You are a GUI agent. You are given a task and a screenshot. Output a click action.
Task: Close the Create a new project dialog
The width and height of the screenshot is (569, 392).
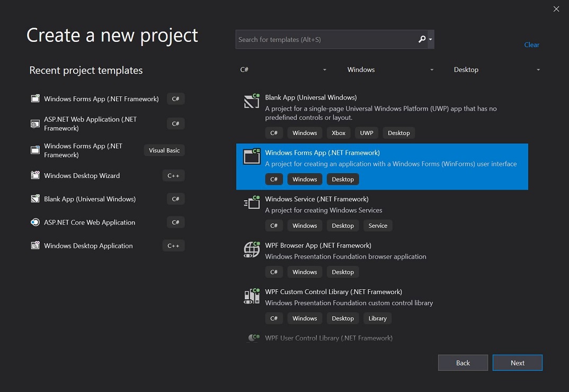pyautogui.click(x=556, y=9)
